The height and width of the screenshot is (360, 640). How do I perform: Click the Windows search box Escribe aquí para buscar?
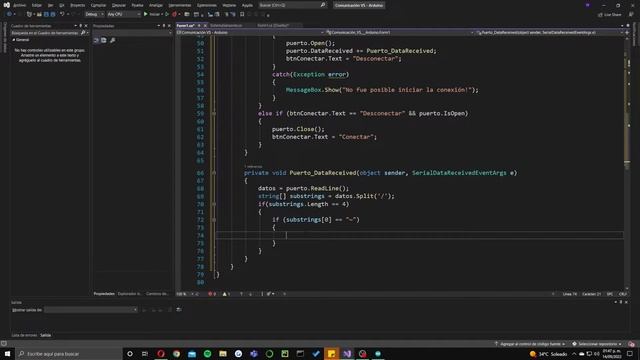point(69,353)
